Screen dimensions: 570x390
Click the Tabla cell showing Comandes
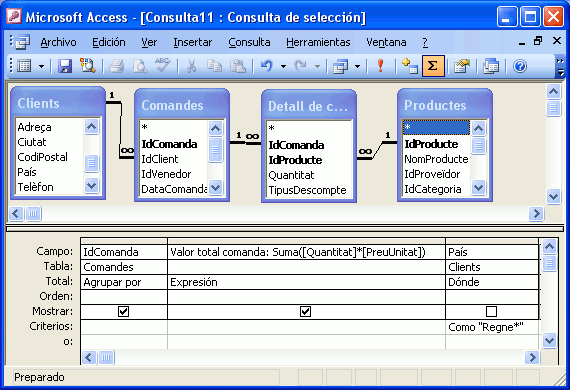pos(124,267)
